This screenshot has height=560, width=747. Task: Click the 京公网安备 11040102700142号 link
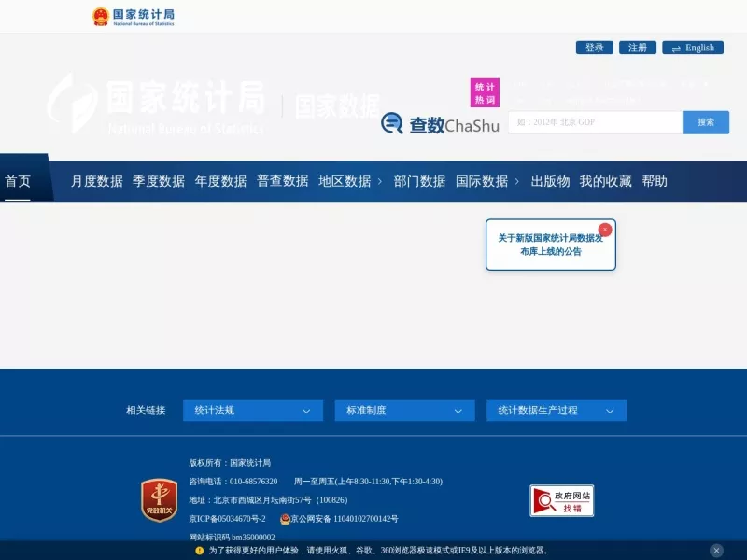[x=344, y=519]
